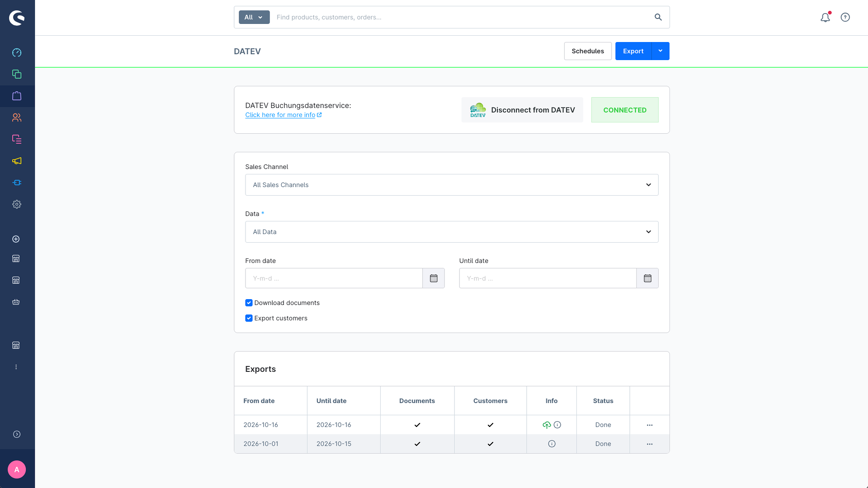Click the Schedules button
The height and width of the screenshot is (488, 868).
point(588,51)
